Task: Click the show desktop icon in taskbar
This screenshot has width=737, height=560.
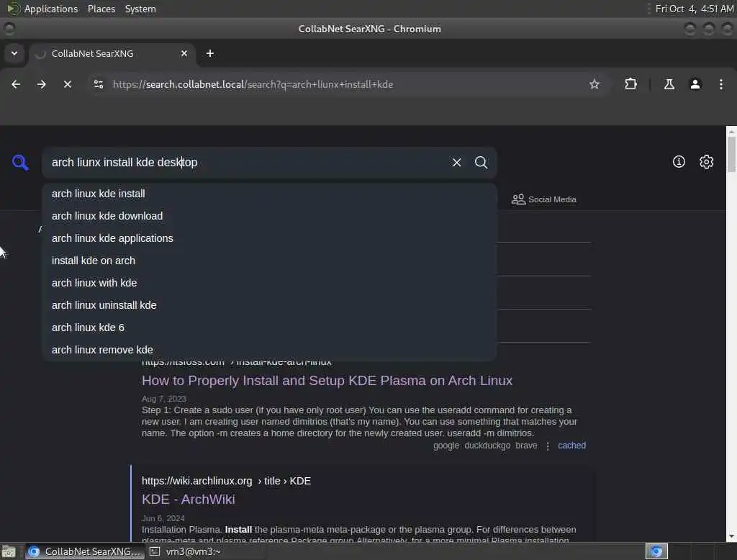Action: click(x=9, y=551)
